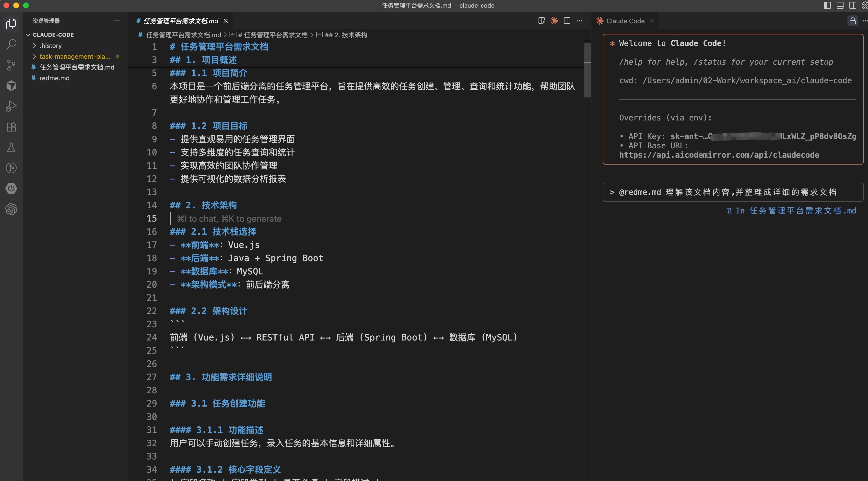868x481 pixels.
Task: Click the Claude Code spark icon in editor toolbar
Action: pos(554,21)
